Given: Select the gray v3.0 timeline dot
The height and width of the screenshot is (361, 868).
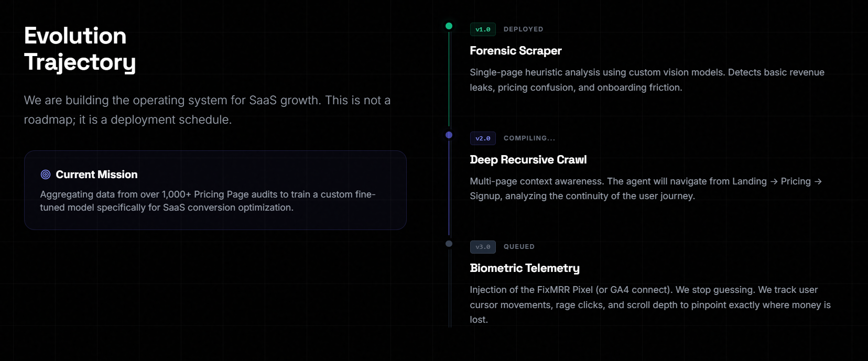Looking at the screenshot, I should pyautogui.click(x=449, y=244).
